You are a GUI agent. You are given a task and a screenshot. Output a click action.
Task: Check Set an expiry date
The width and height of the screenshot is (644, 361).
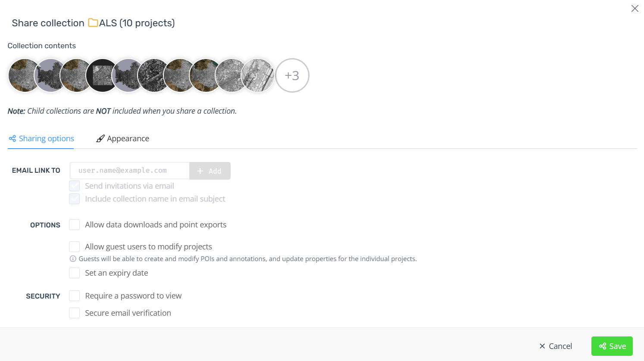(x=75, y=273)
